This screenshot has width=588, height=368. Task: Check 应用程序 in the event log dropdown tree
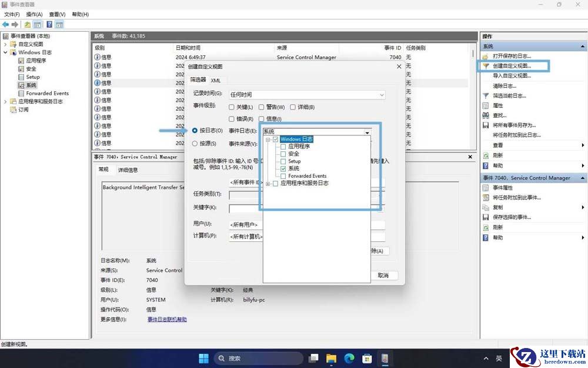(283, 147)
